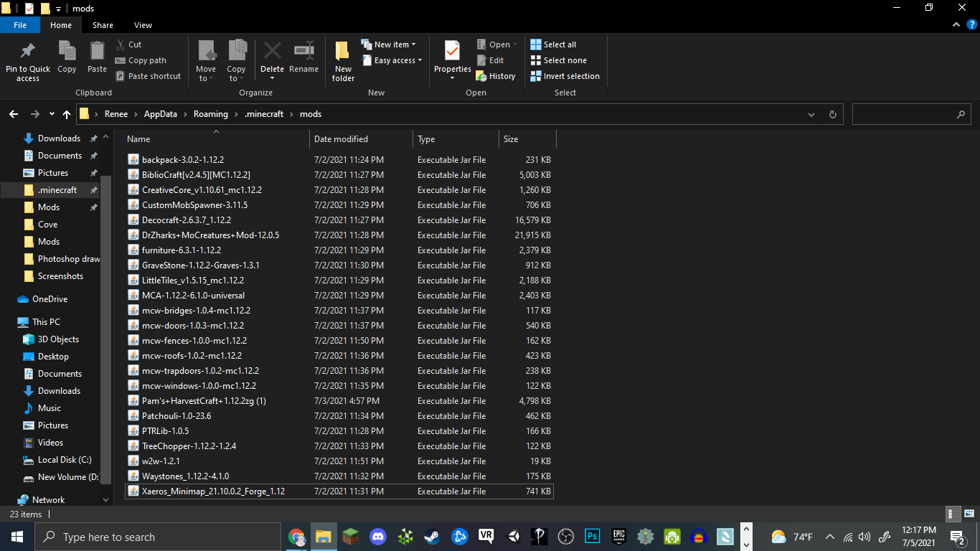Select the file BiblioCraft[v2.4.5][MC1.12.2]
The width and height of the screenshot is (980, 551).
tap(339, 175)
